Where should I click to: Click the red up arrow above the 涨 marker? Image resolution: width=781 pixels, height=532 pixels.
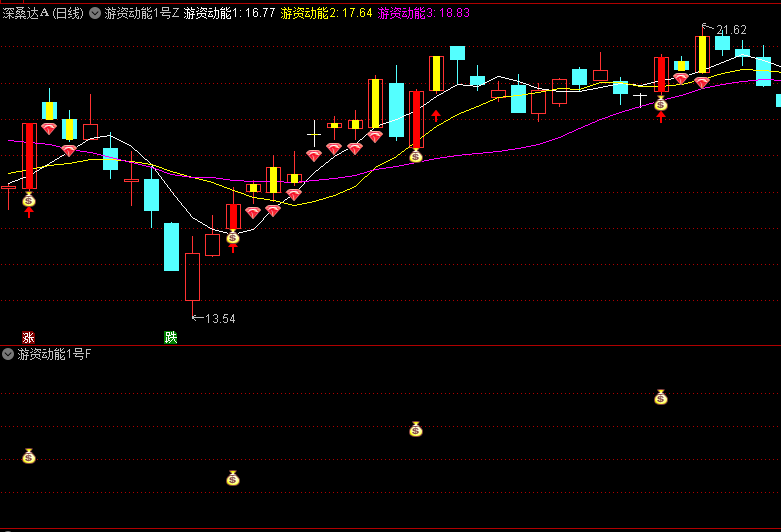(x=29, y=213)
